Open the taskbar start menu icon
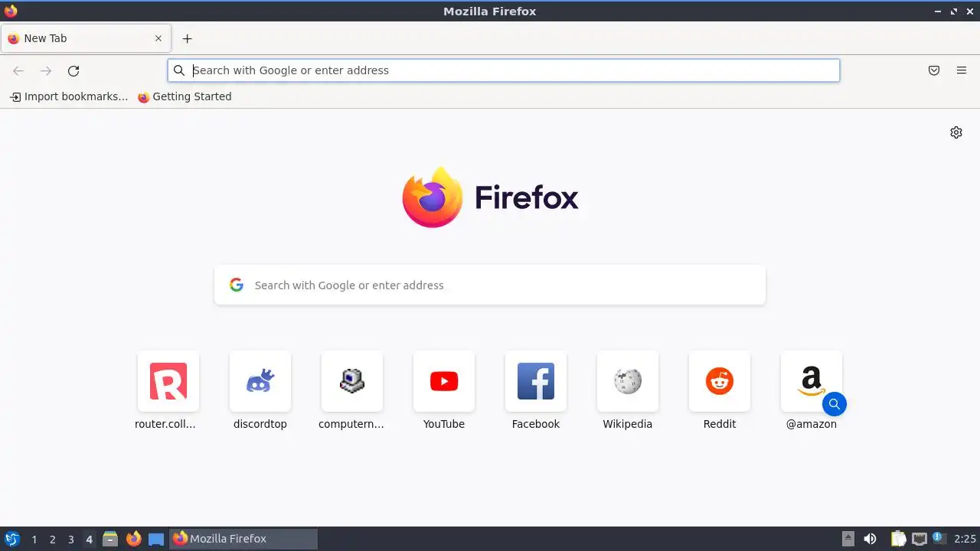The height and width of the screenshot is (551, 980). (x=12, y=539)
